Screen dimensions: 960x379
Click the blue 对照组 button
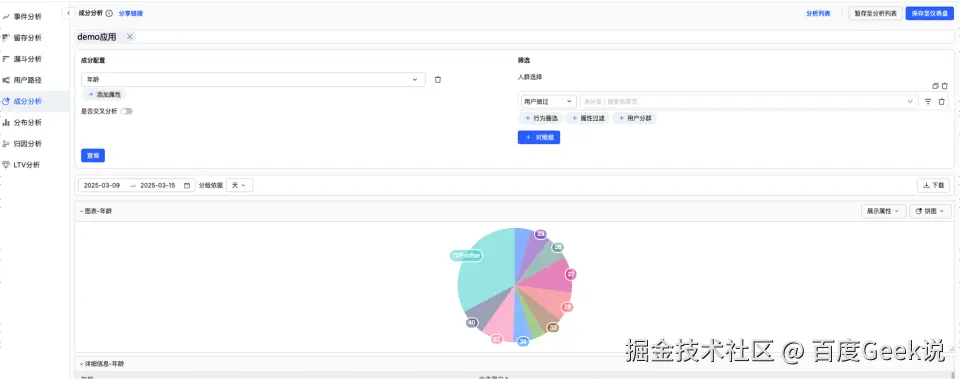pyautogui.click(x=539, y=138)
